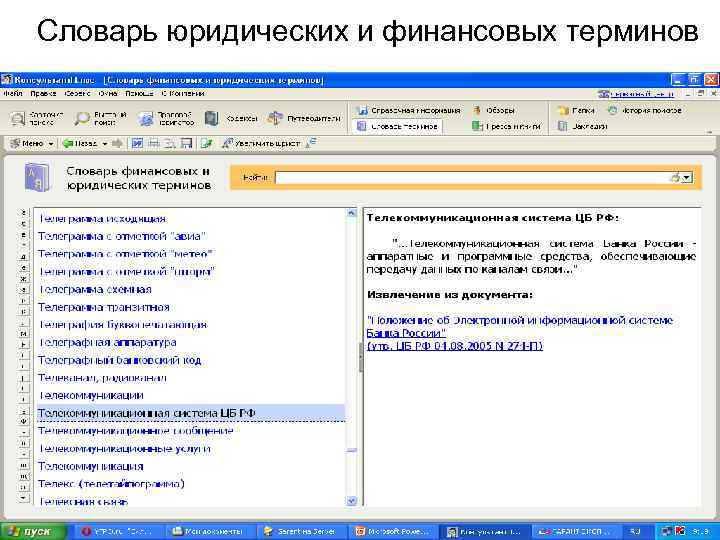
Task: Open Пресса и книги
Action: (x=506, y=126)
